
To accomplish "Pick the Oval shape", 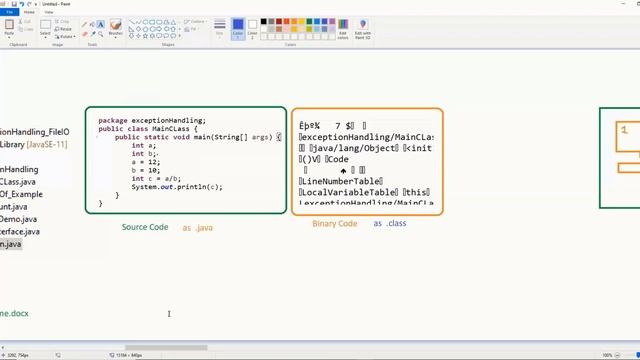I will pos(145,22).
